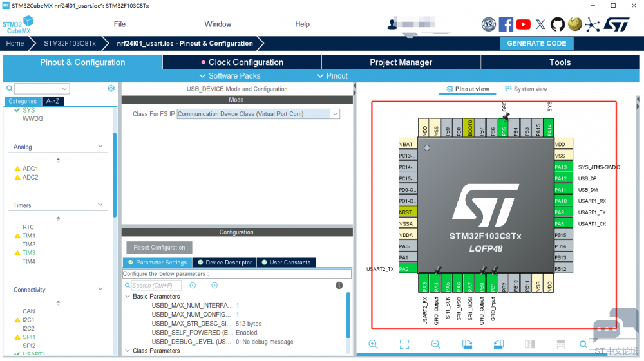The height and width of the screenshot is (361, 644).
Task: Select TIM3 in the Timers list
Action: (x=29, y=253)
